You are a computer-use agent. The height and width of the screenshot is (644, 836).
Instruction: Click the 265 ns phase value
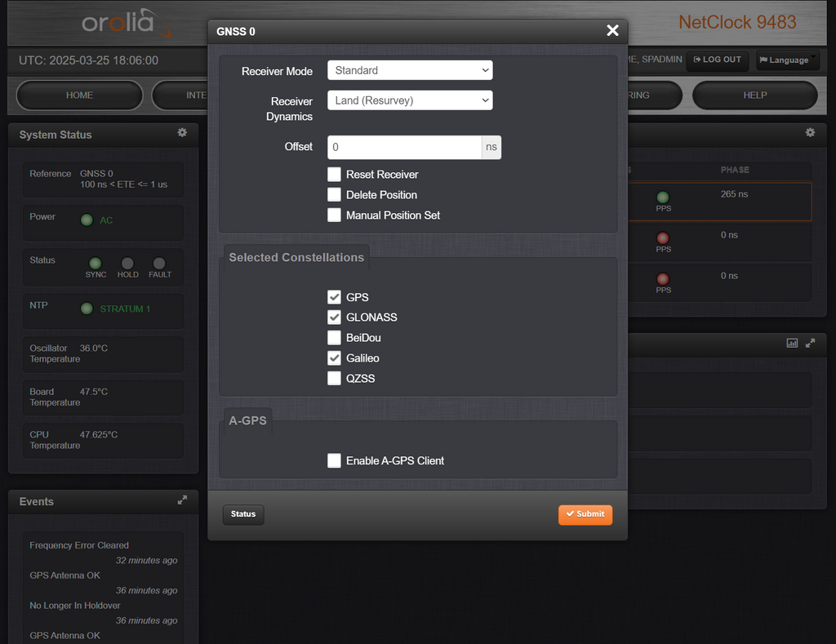pos(734,194)
